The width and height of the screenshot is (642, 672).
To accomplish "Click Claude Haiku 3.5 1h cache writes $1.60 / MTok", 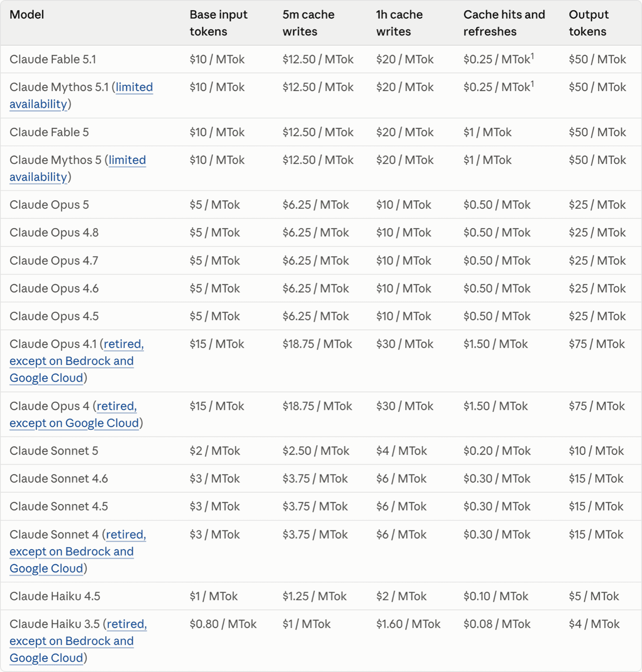I will tap(408, 624).
